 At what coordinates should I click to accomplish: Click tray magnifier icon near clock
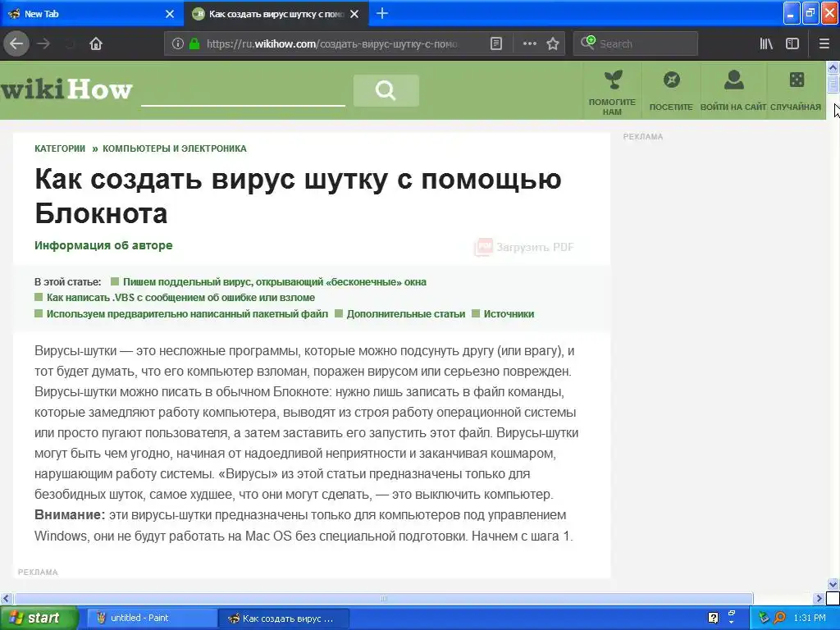pos(779,618)
